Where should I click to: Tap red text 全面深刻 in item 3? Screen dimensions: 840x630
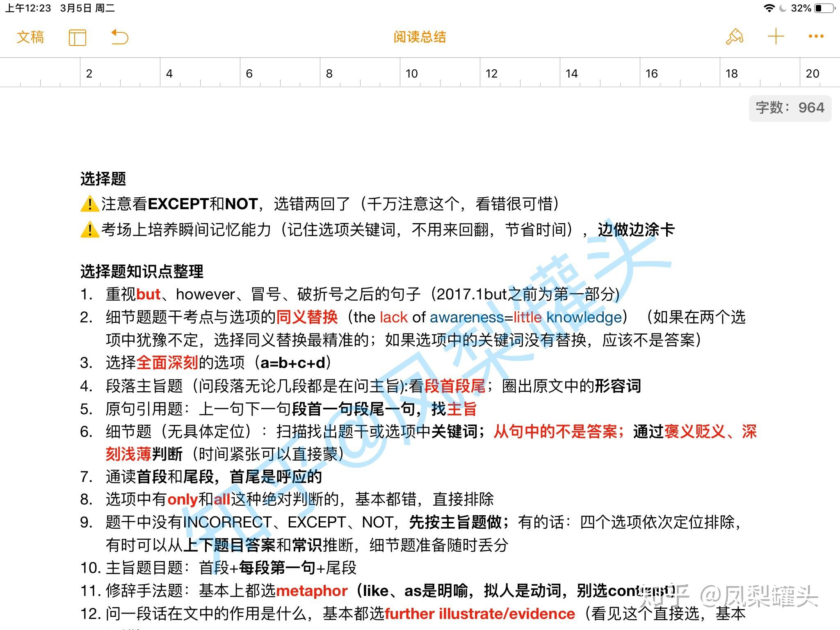167,363
